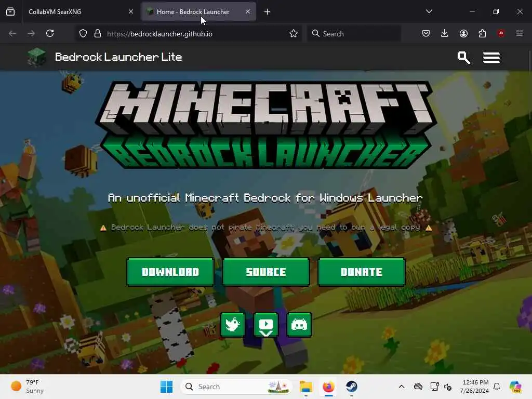Click the Bedrock Launcher Lite title

118,57
